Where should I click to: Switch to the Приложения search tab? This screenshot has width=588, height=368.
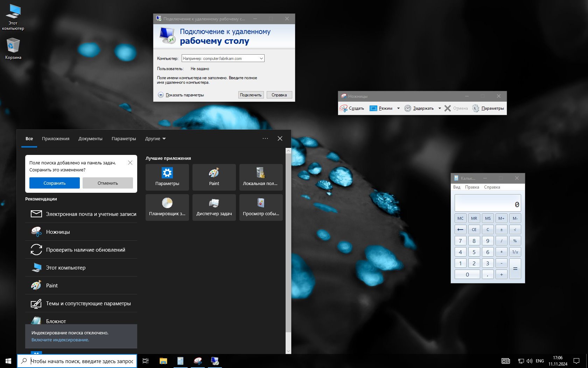(x=56, y=139)
